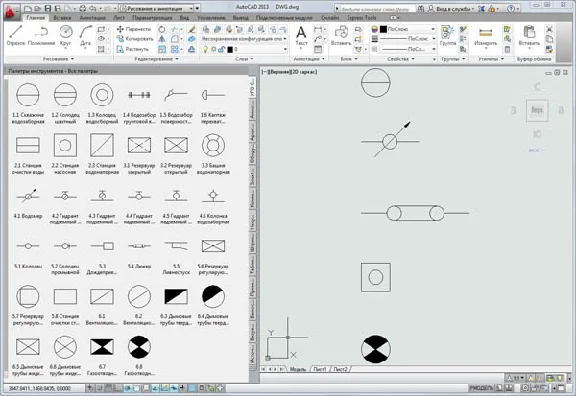Screen dimensions: 576x396
Task: Select the Отрезок line tool
Action: point(16,36)
